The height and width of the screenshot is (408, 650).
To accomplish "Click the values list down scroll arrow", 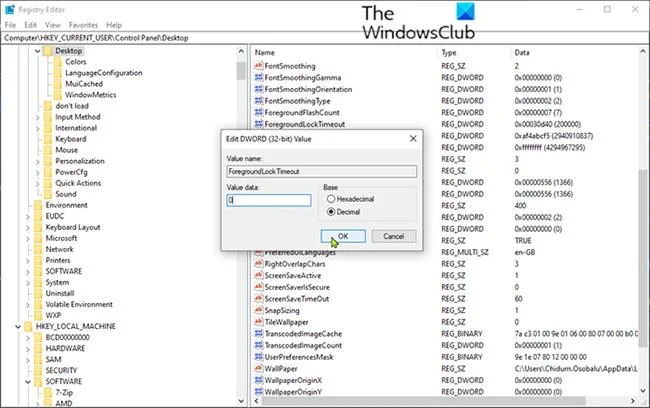I will point(643,391).
